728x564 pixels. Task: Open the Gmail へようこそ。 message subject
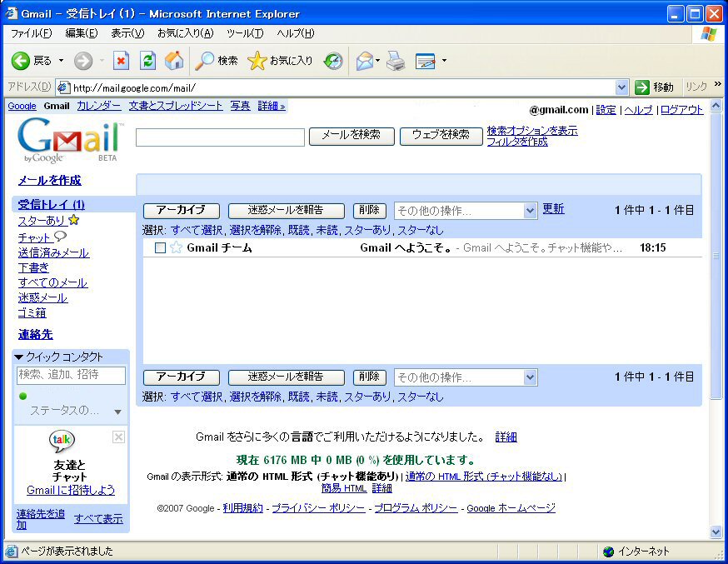406,248
